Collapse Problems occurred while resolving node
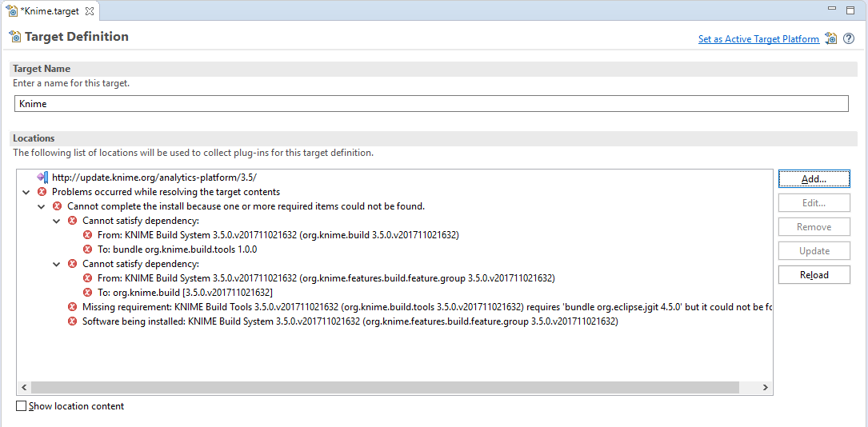The image size is (868, 427). click(x=26, y=192)
